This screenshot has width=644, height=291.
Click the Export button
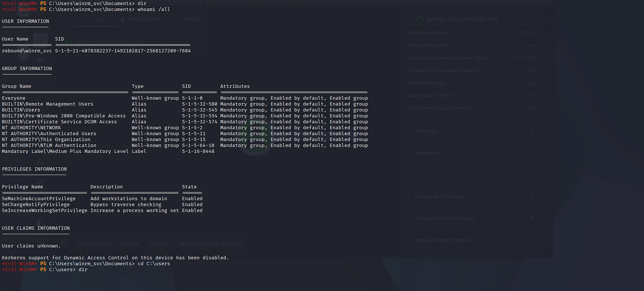tap(158, 244)
